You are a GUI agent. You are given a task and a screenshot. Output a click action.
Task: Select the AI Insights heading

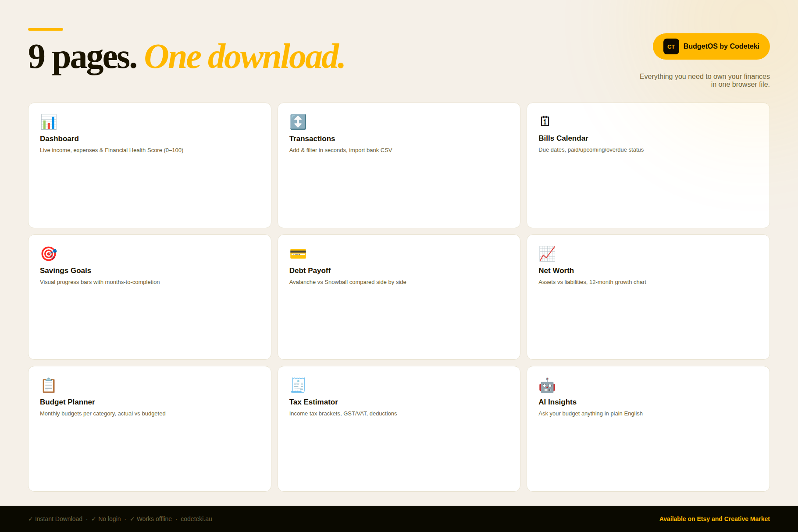[557, 402]
